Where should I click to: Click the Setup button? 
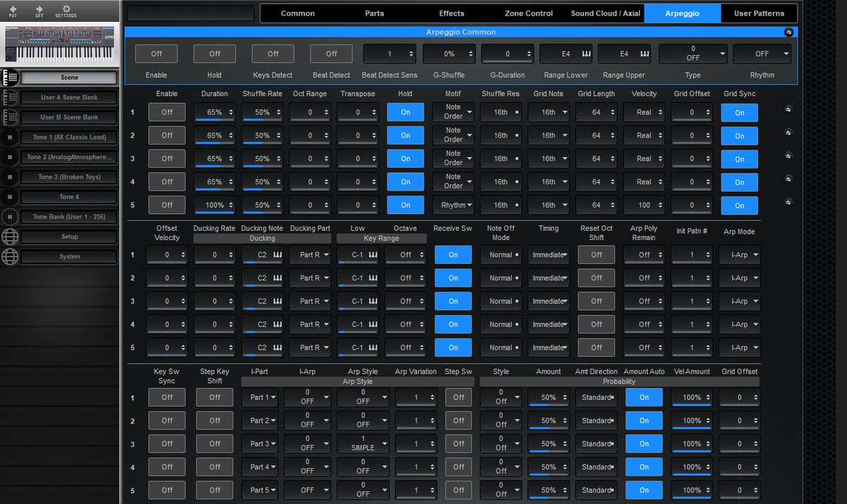(69, 236)
